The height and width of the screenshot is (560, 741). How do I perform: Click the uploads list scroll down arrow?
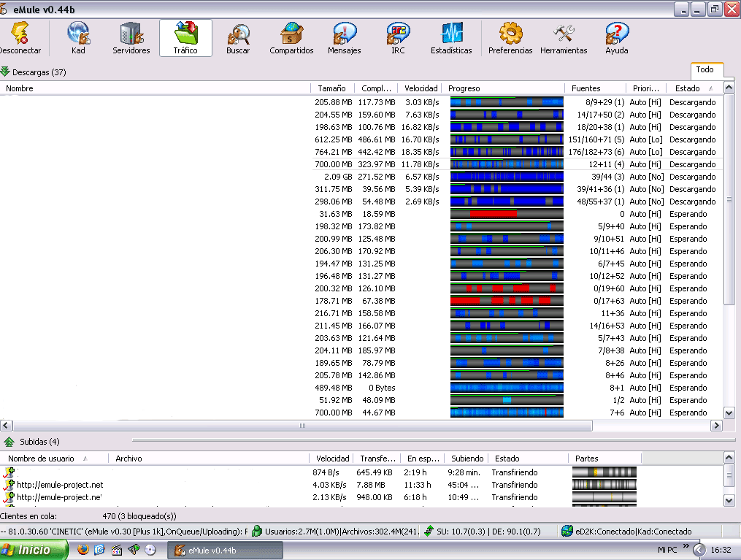(729, 500)
